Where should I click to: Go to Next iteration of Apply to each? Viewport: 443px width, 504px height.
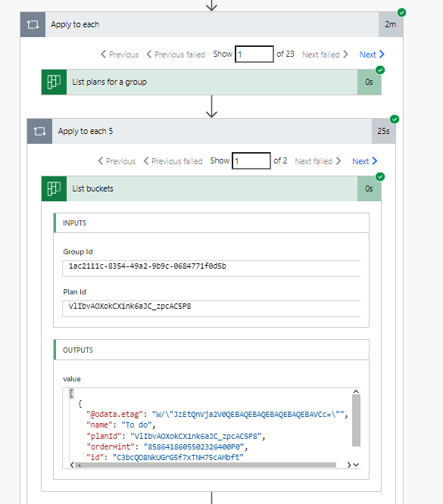pos(372,54)
